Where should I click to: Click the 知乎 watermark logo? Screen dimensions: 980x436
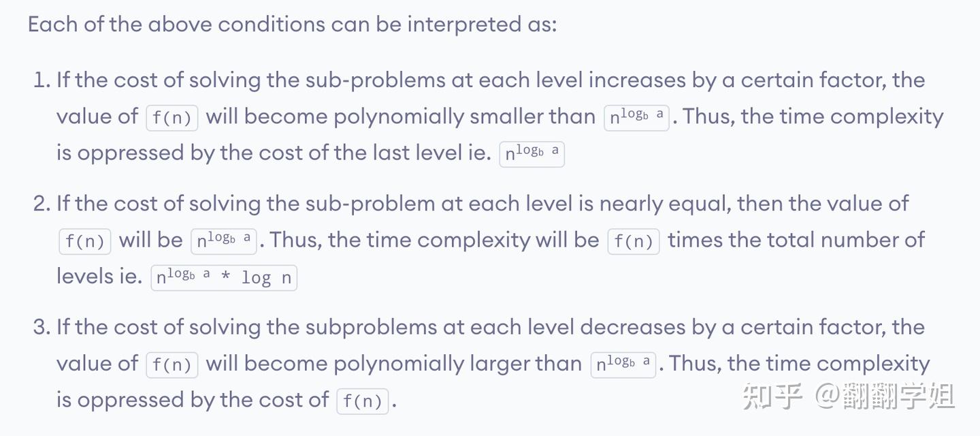772,396
